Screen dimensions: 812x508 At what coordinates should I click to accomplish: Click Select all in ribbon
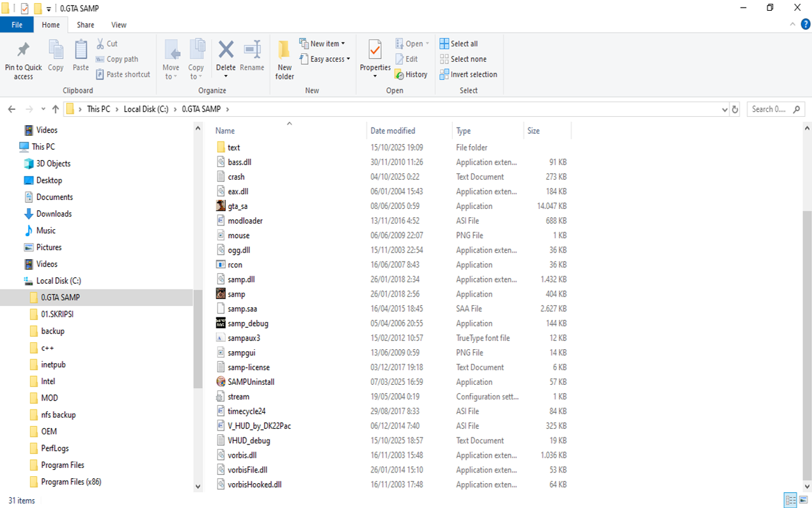pyautogui.click(x=459, y=44)
